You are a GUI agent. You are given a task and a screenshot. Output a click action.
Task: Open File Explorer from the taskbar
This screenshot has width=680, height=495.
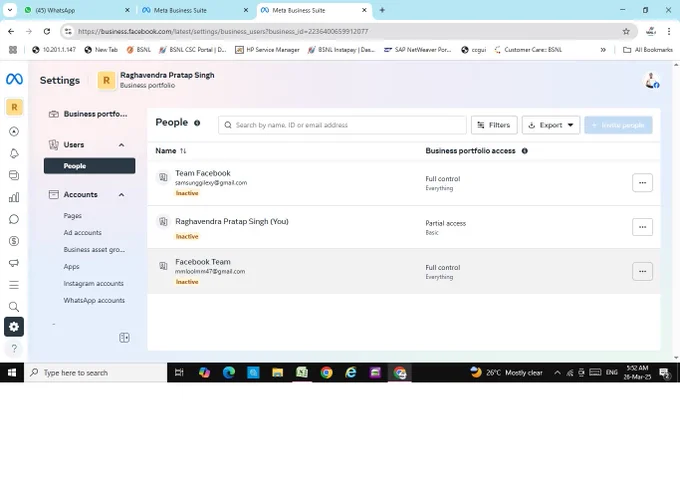pos(278,373)
